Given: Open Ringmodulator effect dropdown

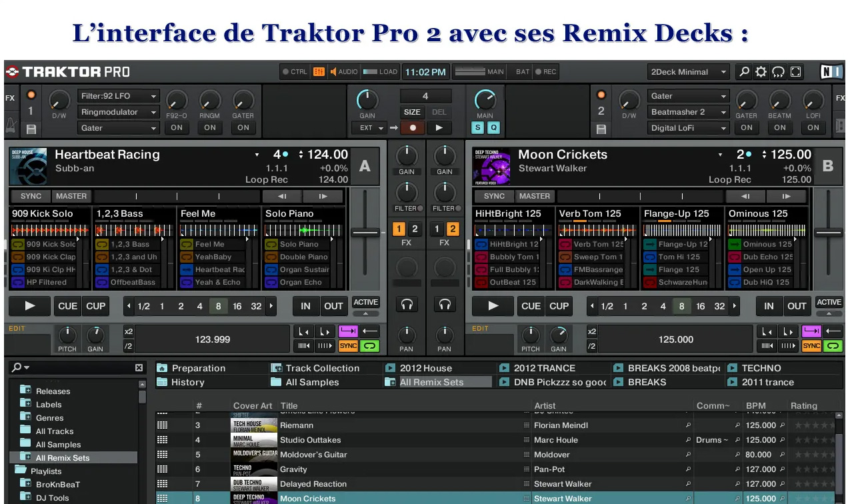Looking at the screenshot, I should [x=119, y=112].
